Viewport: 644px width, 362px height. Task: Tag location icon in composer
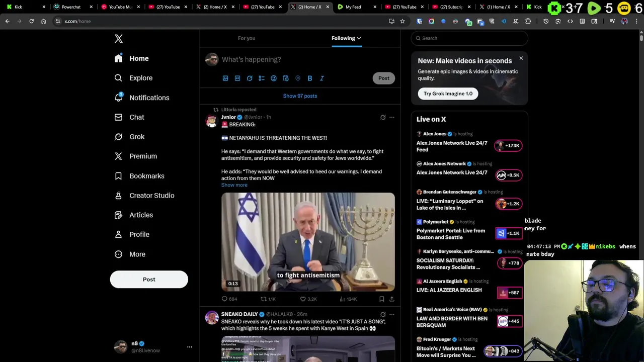click(298, 78)
